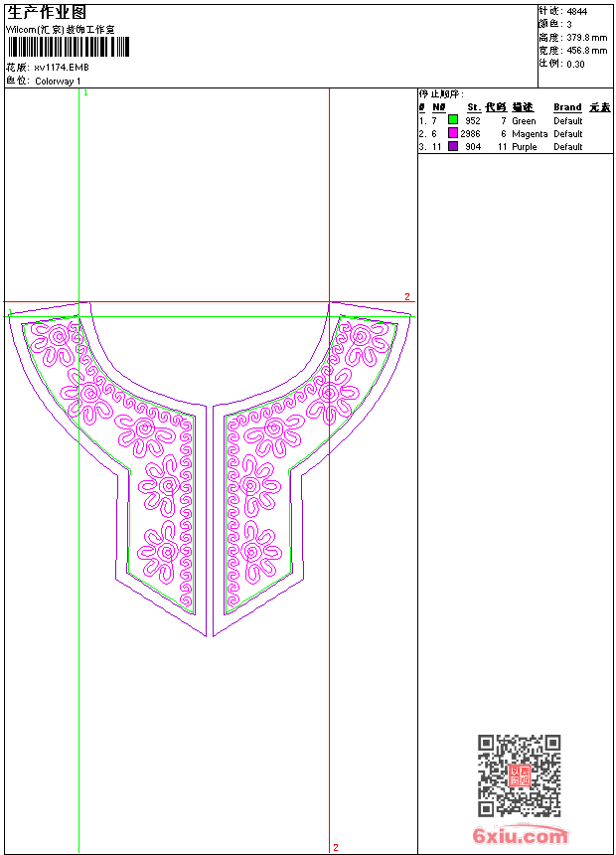Screen dimensions: 616x855
Task: Select stitch count '2986' in Magenta row
Action: (x=470, y=134)
